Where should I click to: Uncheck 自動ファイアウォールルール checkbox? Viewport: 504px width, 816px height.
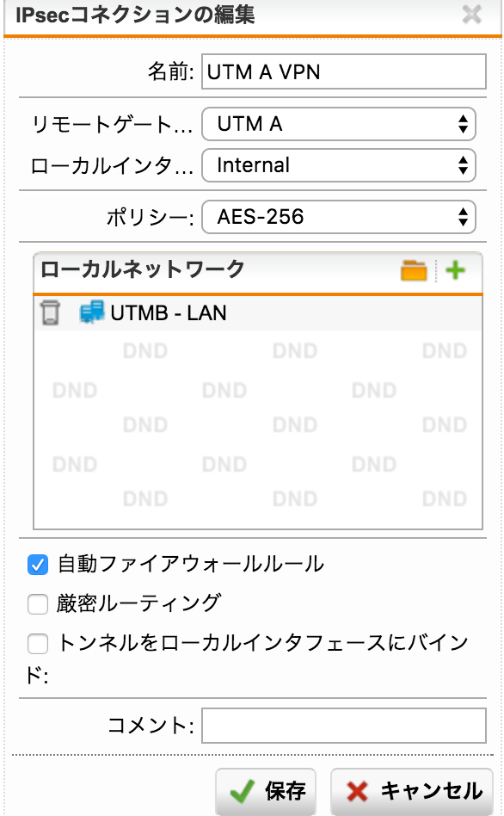pyautogui.click(x=38, y=565)
